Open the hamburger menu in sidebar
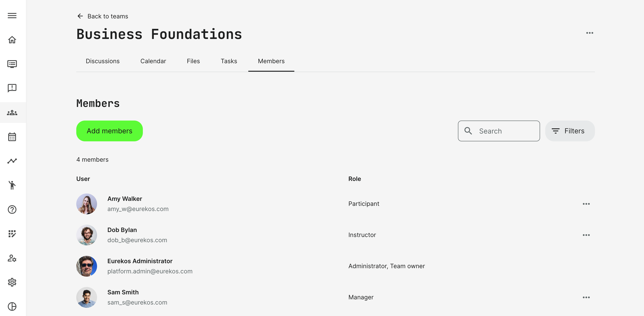644x316 pixels. point(12,16)
